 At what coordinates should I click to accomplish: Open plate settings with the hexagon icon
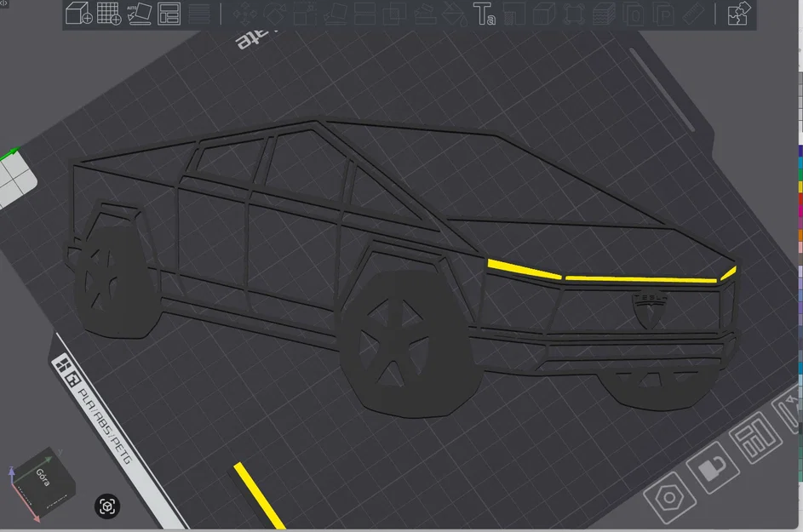(x=669, y=498)
